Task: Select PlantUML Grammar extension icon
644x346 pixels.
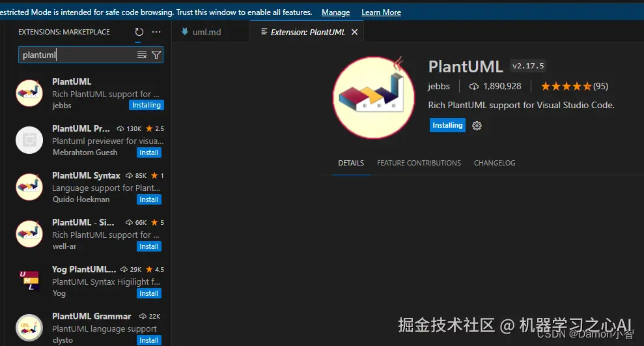Action: pos(29,328)
